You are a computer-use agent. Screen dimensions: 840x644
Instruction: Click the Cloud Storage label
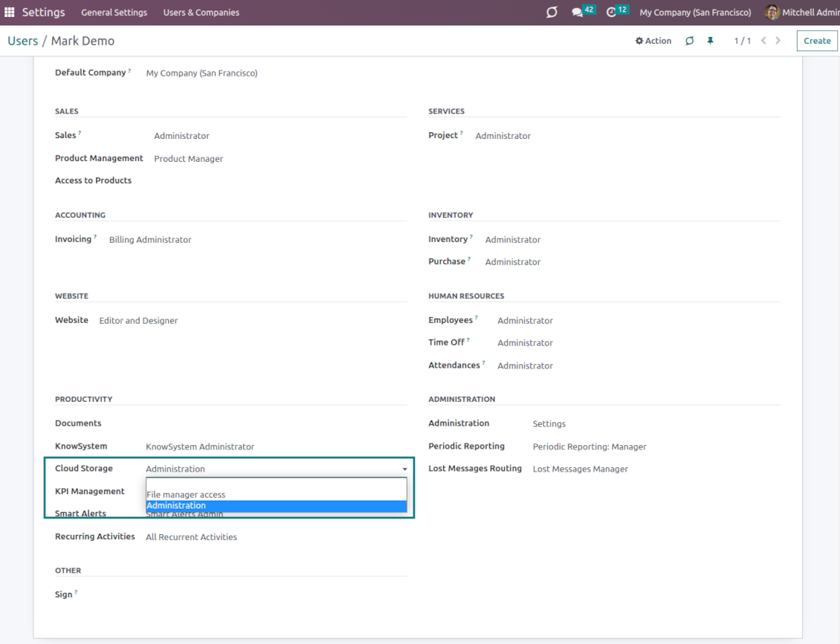[x=83, y=469]
